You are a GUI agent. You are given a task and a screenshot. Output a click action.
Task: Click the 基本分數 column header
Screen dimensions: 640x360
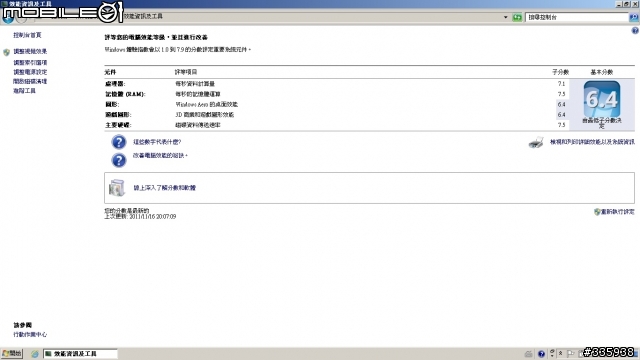pos(602,72)
